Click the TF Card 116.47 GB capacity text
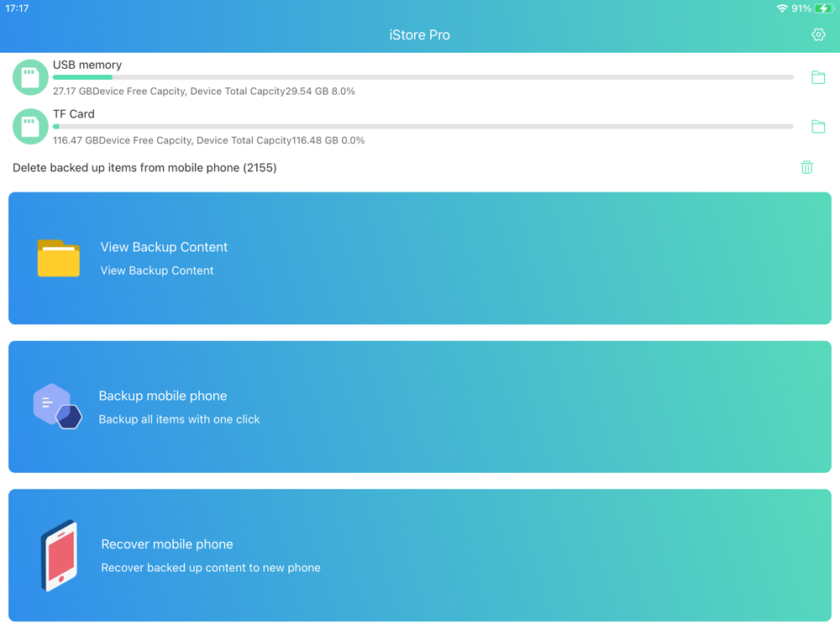The width and height of the screenshot is (840, 630). pyautogui.click(x=208, y=140)
